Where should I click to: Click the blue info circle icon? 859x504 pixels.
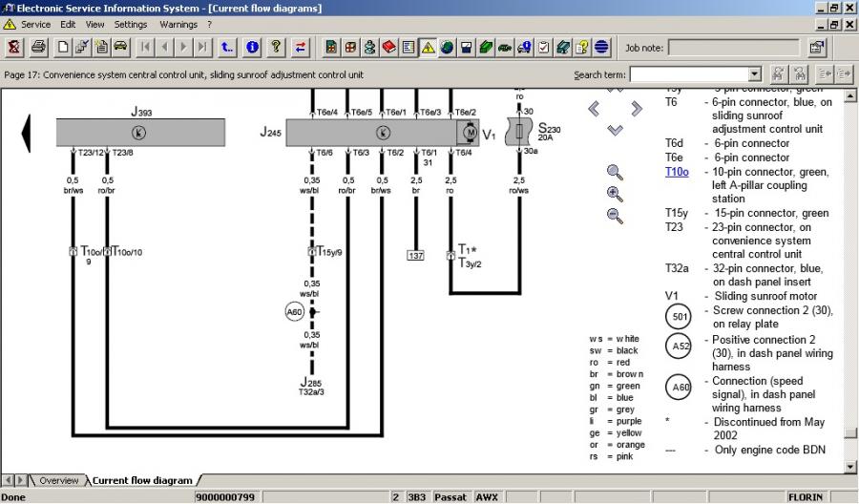[x=252, y=47]
